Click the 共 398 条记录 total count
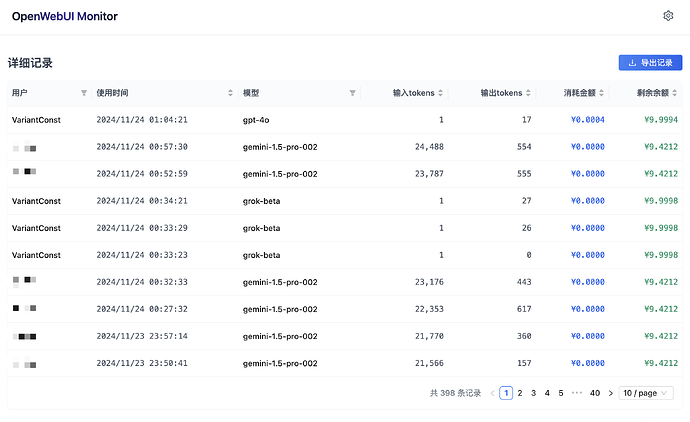Screen dimensions: 690x422 [455, 393]
